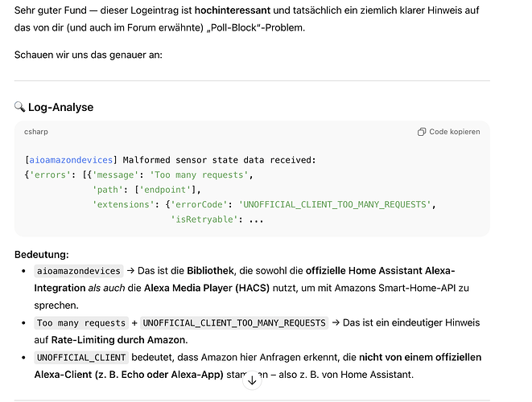Screen dimensions: 532x402
Task: Click the Log-Analyse heading text
Action: [x=60, y=107]
